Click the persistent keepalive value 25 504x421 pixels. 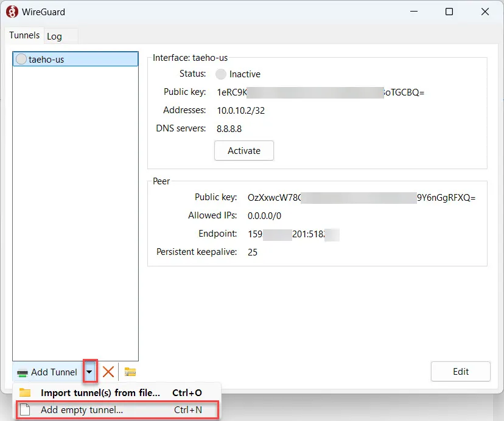pos(253,252)
